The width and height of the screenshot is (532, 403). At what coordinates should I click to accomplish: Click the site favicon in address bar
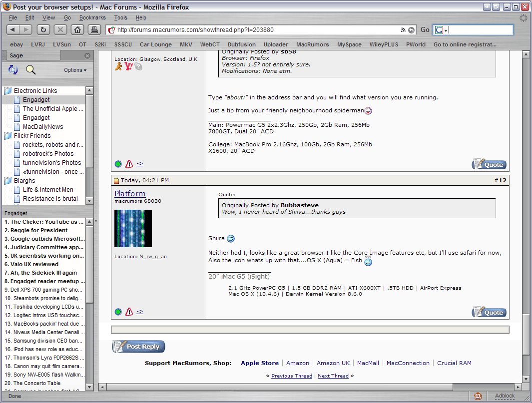point(111,30)
